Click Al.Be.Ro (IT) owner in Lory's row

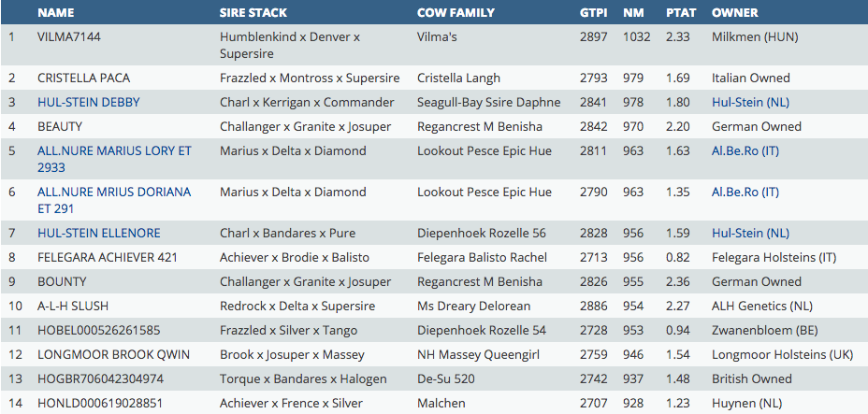coord(745,150)
